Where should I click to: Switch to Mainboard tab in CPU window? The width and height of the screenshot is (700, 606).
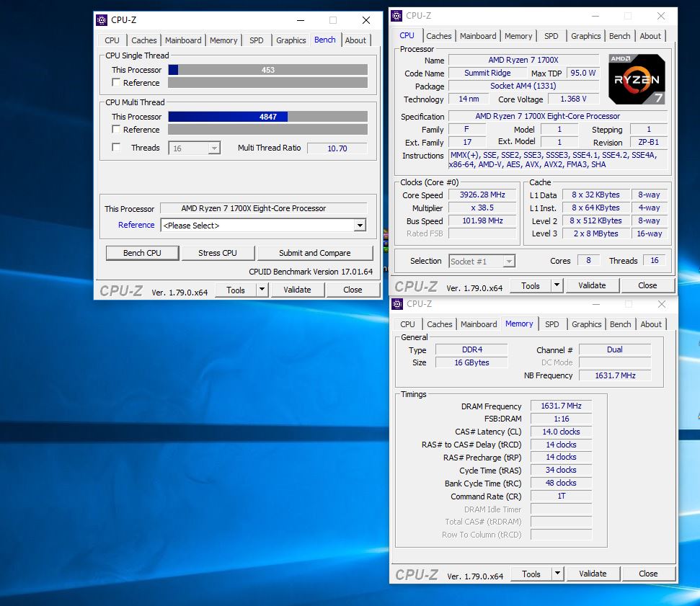[478, 36]
